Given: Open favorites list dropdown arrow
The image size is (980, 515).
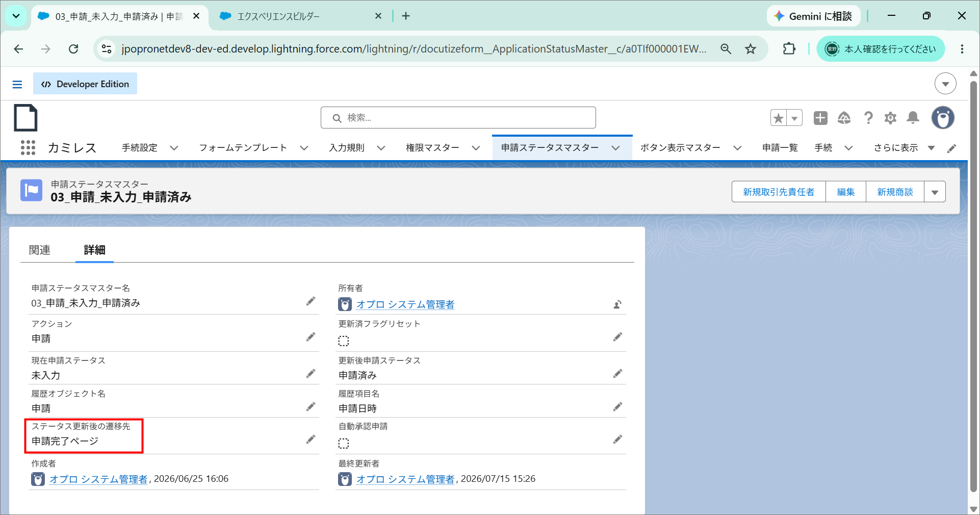Looking at the screenshot, I should point(794,118).
